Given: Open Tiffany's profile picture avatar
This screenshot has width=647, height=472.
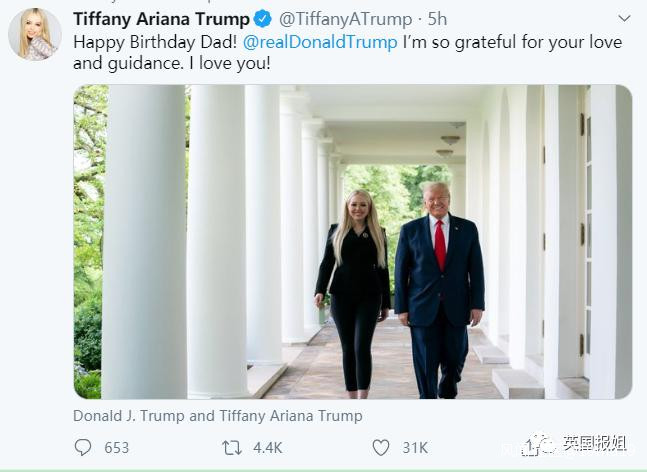Looking at the screenshot, I should point(35,34).
